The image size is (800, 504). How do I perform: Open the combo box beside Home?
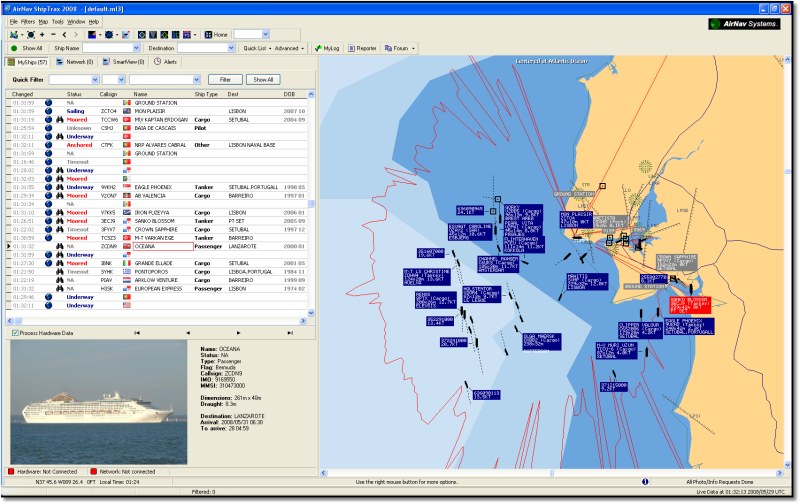pyautogui.click(x=252, y=34)
